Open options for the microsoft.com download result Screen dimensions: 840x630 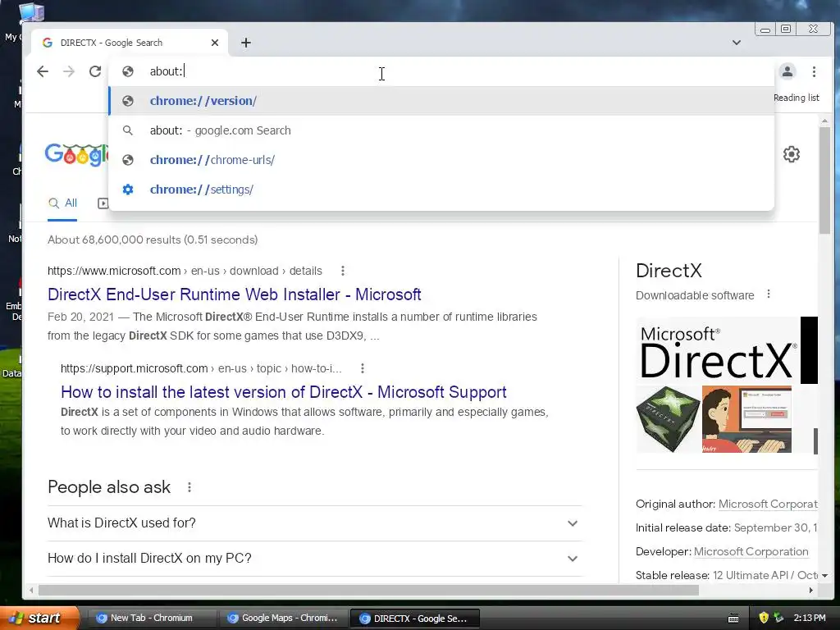(x=343, y=271)
